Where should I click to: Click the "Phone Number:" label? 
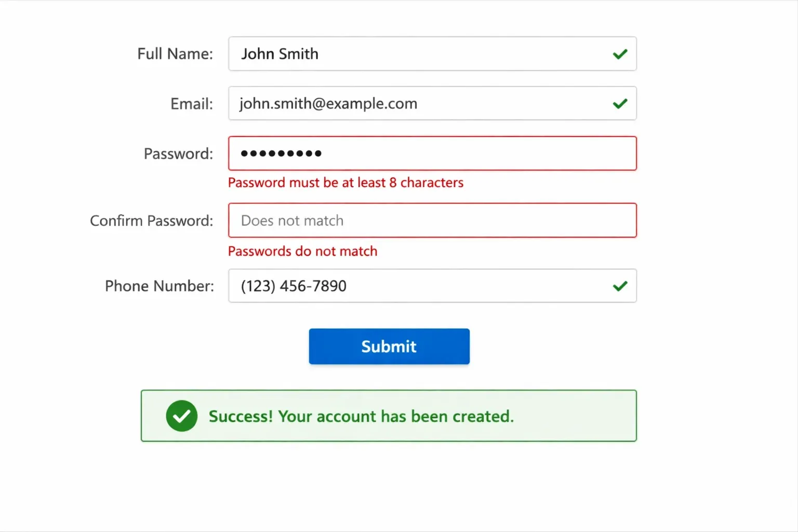click(x=159, y=286)
